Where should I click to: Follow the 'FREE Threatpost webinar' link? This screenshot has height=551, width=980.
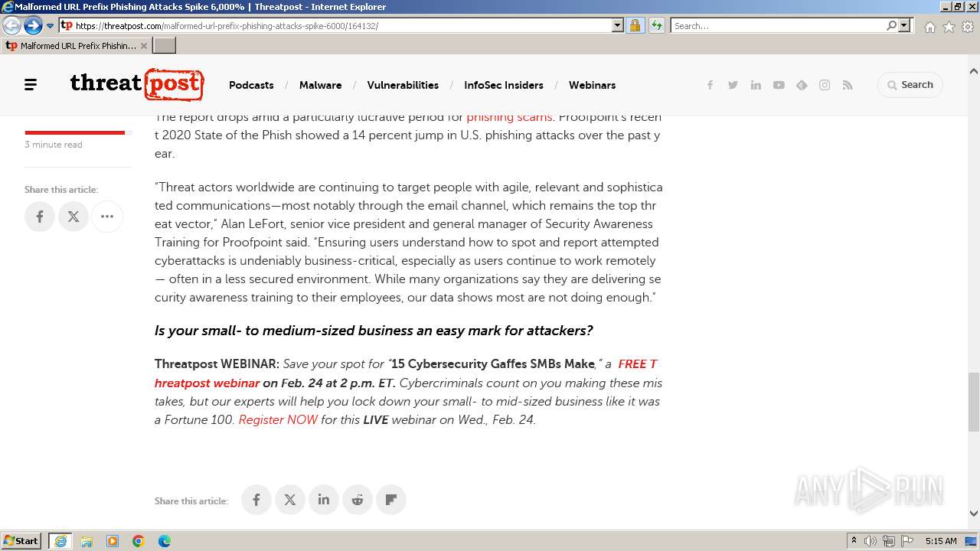406,373
